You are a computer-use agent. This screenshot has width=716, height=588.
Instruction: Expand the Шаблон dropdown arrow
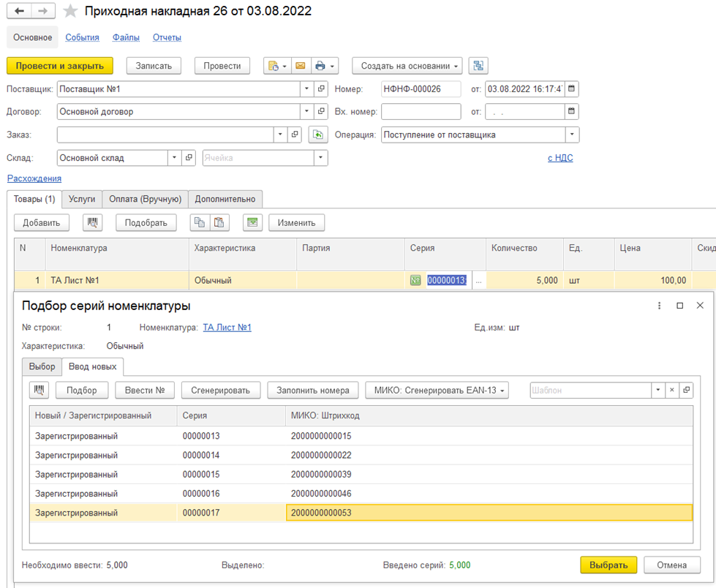(657, 390)
